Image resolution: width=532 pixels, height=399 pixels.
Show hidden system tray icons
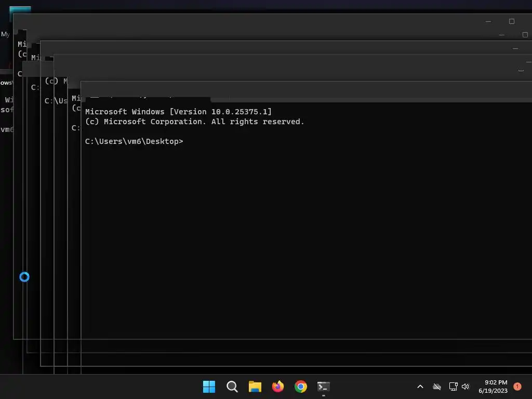click(x=420, y=387)
